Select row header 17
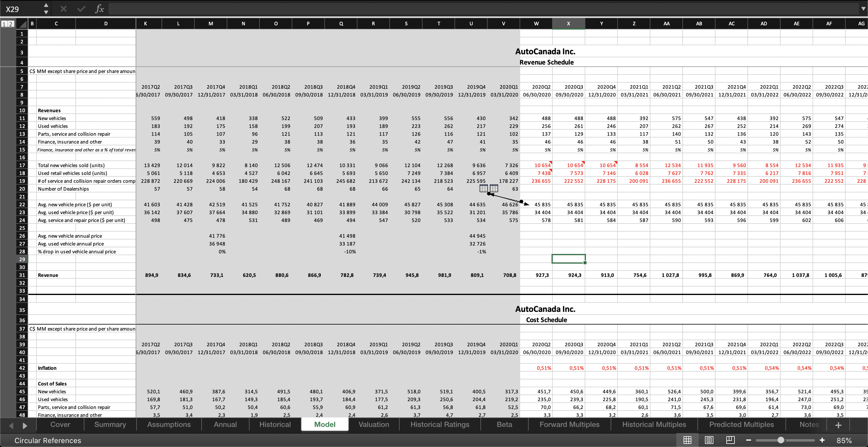This screenshot has height=447, width=868. (22, 165)
